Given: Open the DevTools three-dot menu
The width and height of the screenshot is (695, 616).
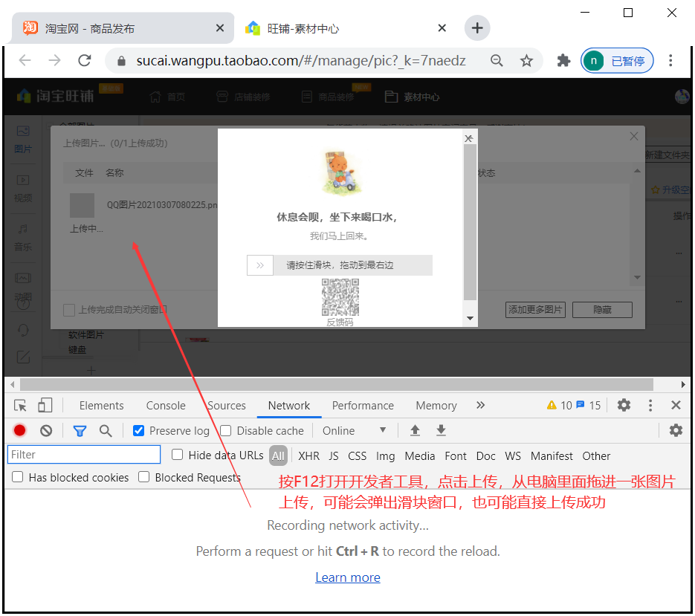Looking at the screenshot, I should [650, 406].
